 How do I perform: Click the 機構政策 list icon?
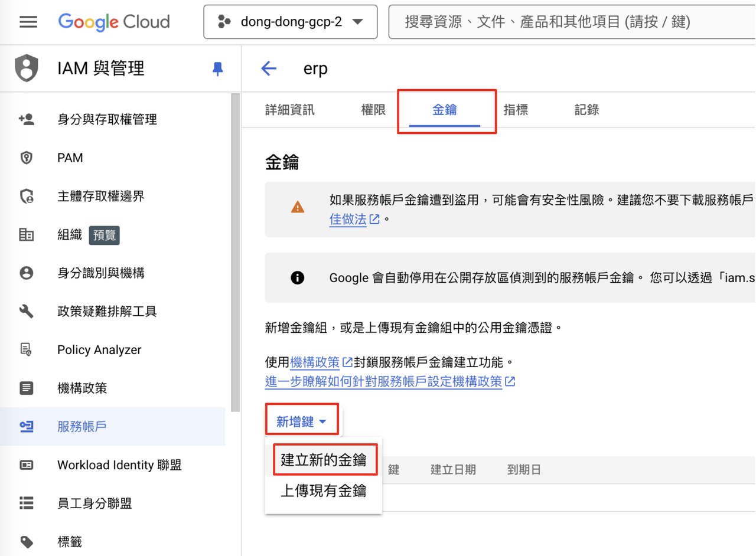click(x=27, y=388)
